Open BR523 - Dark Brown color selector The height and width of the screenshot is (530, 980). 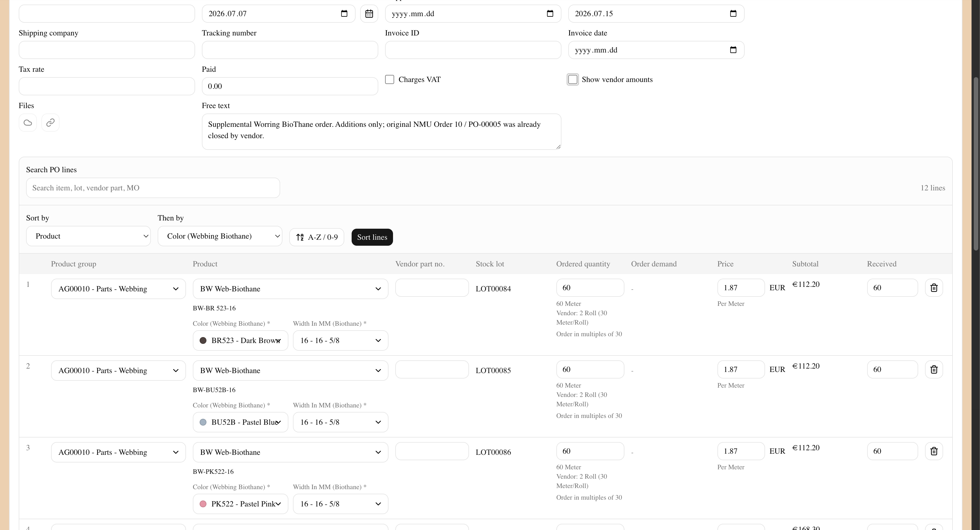click(x=240, y=340)
